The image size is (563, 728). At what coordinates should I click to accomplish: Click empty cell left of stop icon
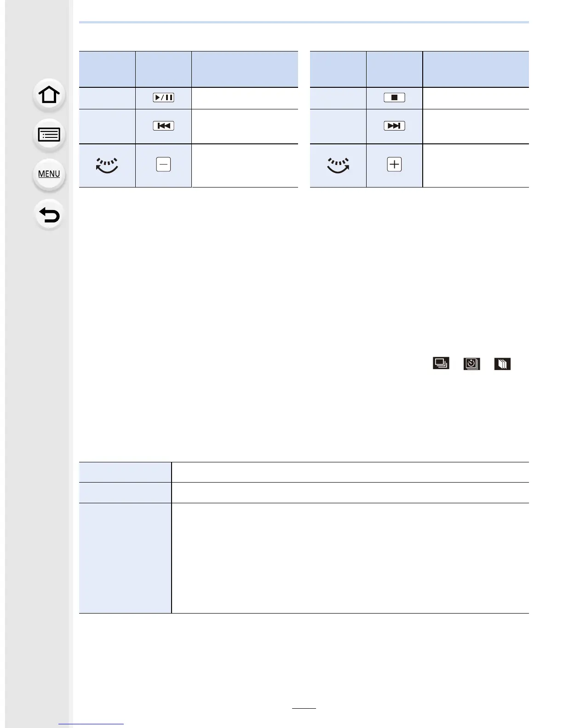(x=338, y=98)
